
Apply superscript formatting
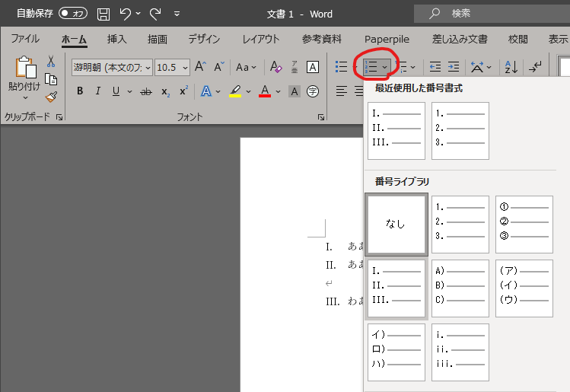point(184,91)
